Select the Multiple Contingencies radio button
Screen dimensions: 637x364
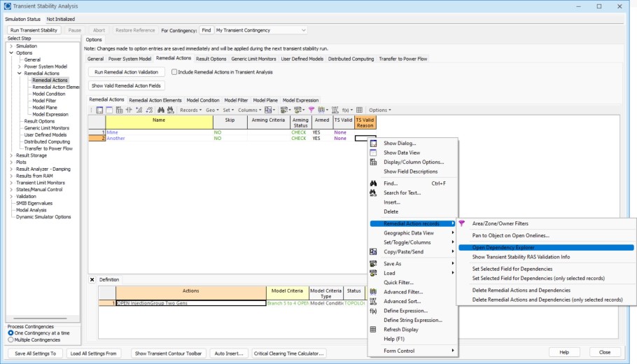pyautogui.click(x=11, y=339)
